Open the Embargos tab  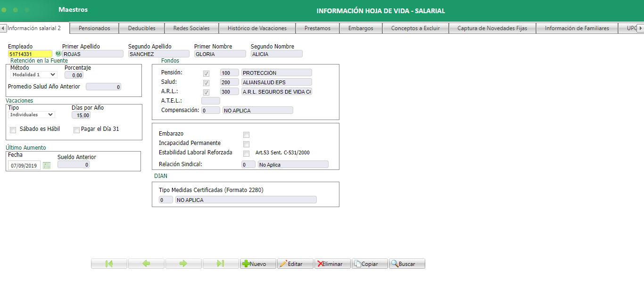click(361, 28)
